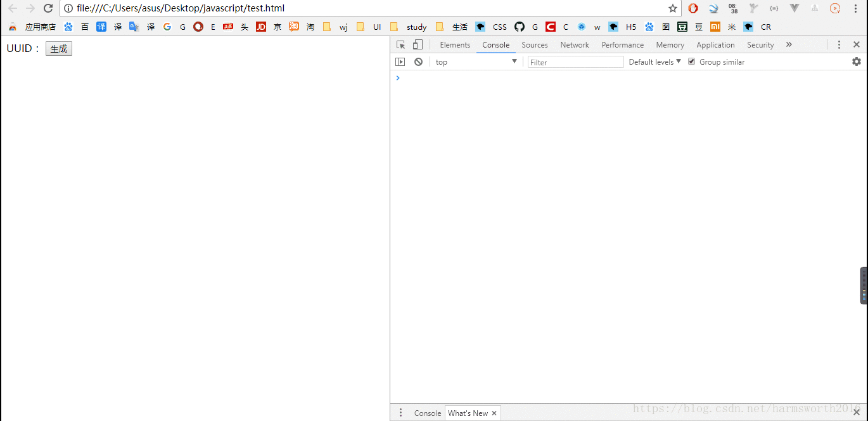Click the floating widget at right edge
This screenshot has width=868, height=421.
864,285
